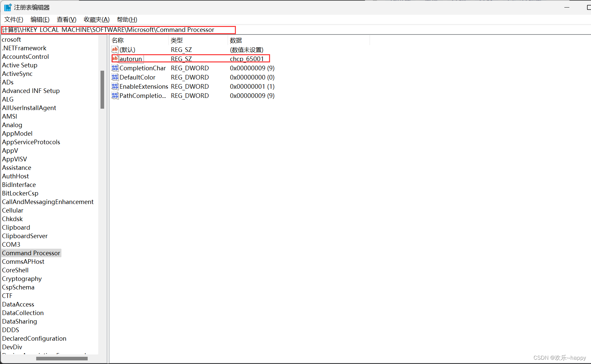The image size is (591, 364).
Task: Select the Command Processor key
Action: pyautogui.click(x=31, y=253)
